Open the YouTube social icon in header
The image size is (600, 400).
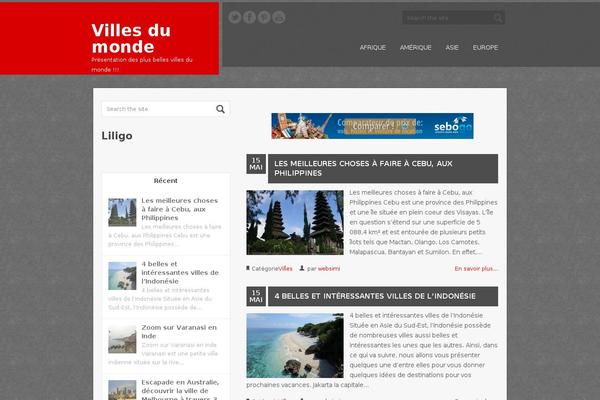pyautogui.click(x=279, y=17)
